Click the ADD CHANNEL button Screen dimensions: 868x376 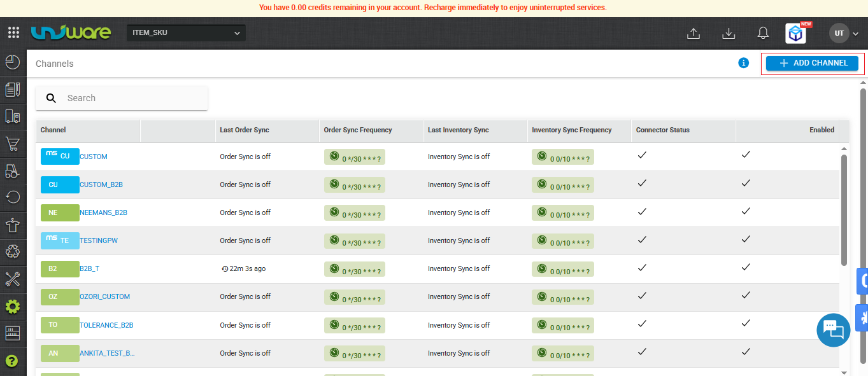click(812, 63)
